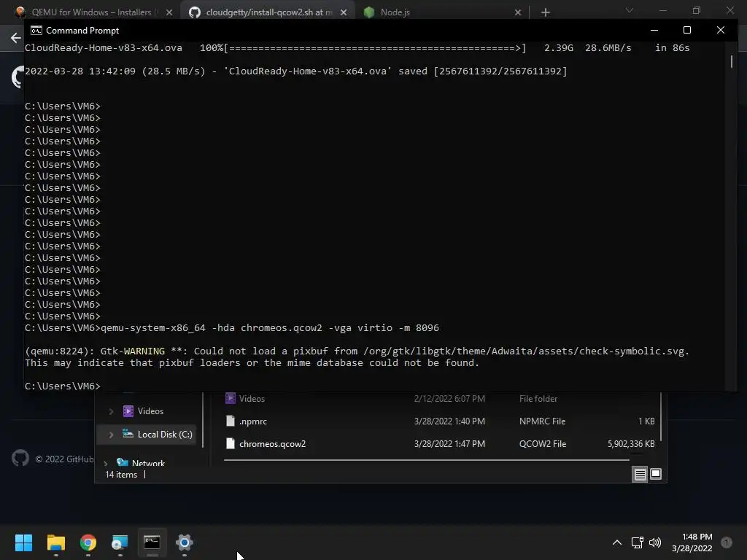Screen dimensions: 747x560
Task: Launch Google Chrome from the taskbar
Action: coord(88,542)
